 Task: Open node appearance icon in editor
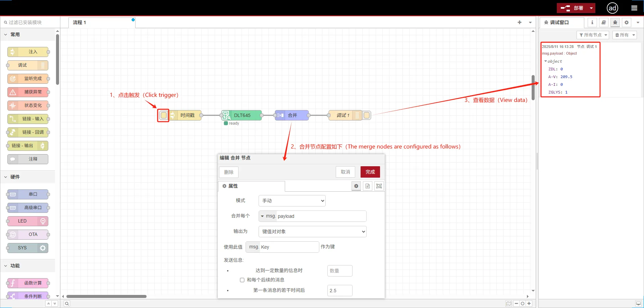[x=379, y=186]
